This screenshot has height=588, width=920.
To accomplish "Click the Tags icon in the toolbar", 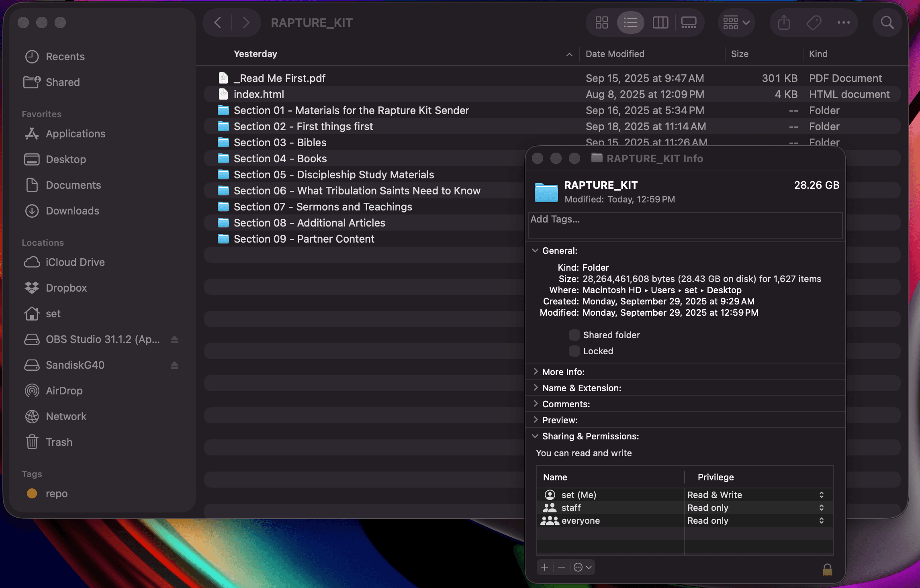I will (x=813, y=22).
